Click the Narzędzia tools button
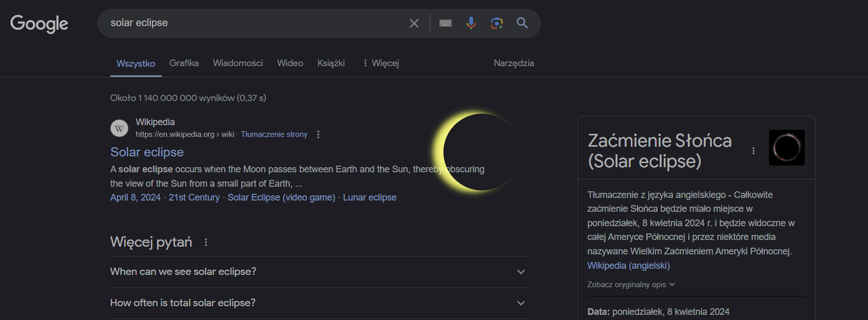Viewport: 868px width, 320px height. (x=513, y=63)
